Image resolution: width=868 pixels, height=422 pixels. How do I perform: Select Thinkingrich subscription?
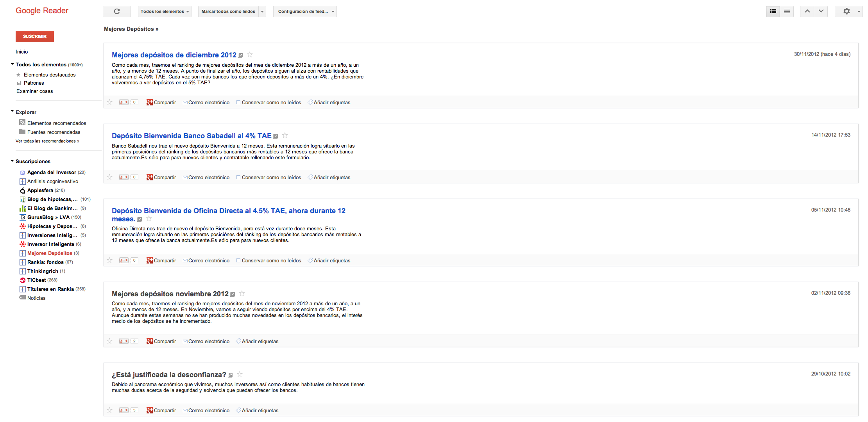point(43,271)
